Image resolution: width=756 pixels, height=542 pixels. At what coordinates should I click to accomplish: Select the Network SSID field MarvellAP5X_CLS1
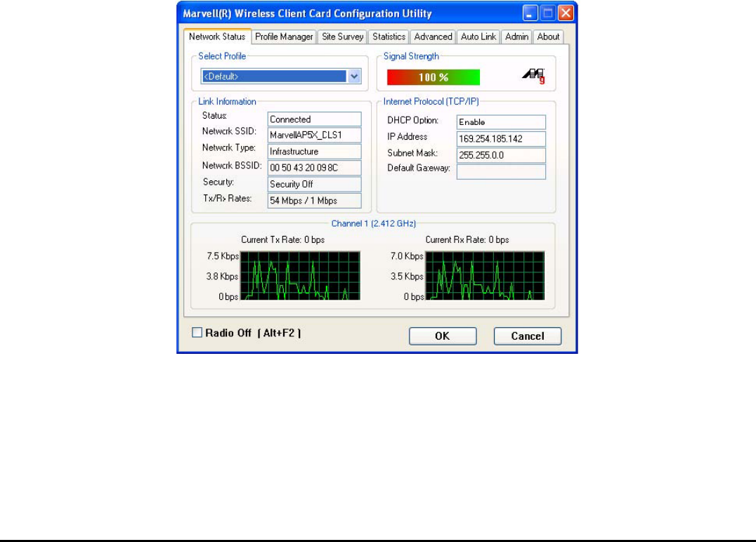click(314, 135)
